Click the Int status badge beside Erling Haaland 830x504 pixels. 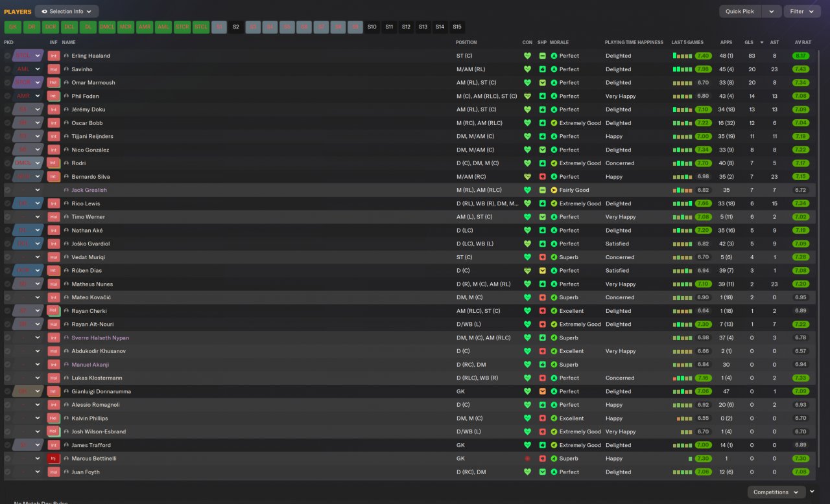coord(54,56)
